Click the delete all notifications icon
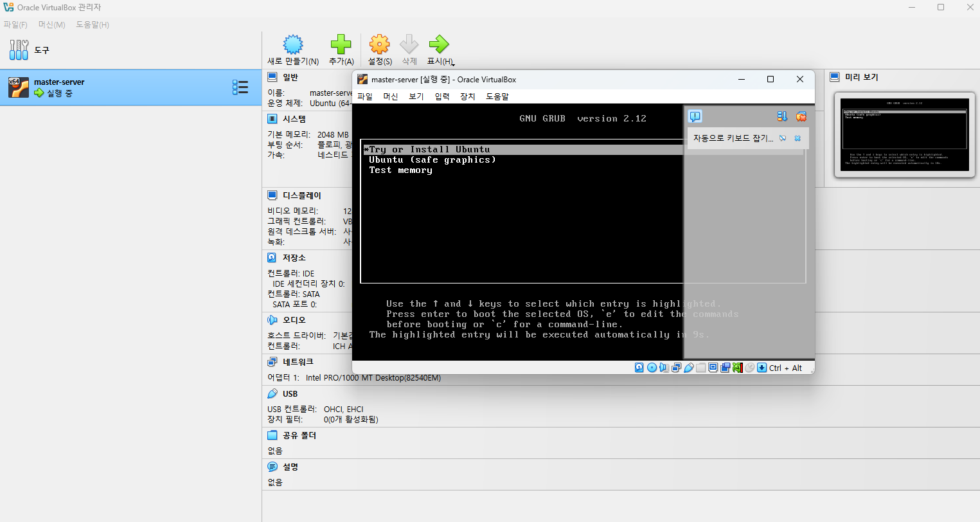Image resolution: width=980 pixels, height=522 pixels. coord(801,116)
